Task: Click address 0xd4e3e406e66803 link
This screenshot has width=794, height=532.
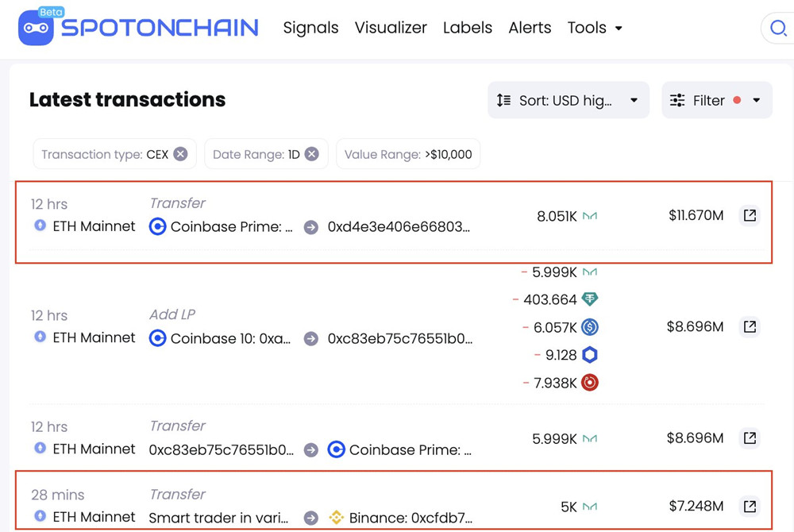Action: pyautogui.click(x=399, y=227)
